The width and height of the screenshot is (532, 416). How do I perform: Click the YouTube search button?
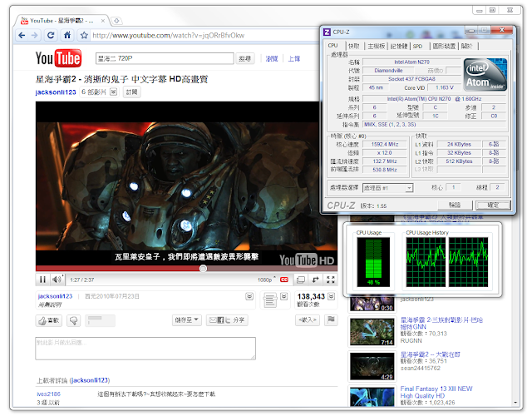[244, 58]
